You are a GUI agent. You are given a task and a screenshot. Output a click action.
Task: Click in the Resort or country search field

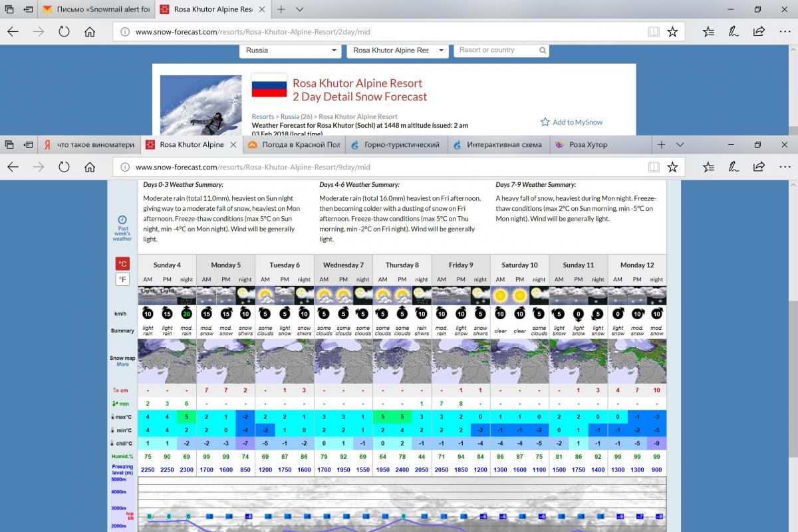(496, 51)
